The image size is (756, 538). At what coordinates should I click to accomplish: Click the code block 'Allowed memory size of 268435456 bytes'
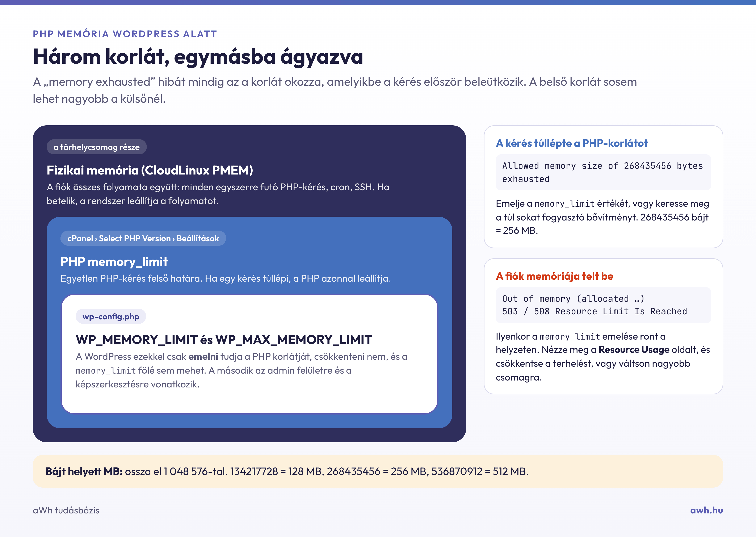(x=603, y=173)
